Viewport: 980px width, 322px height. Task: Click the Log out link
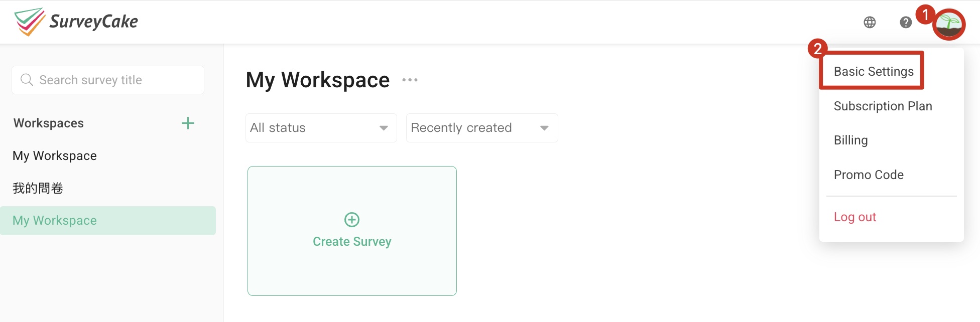[x=854, y=217]
